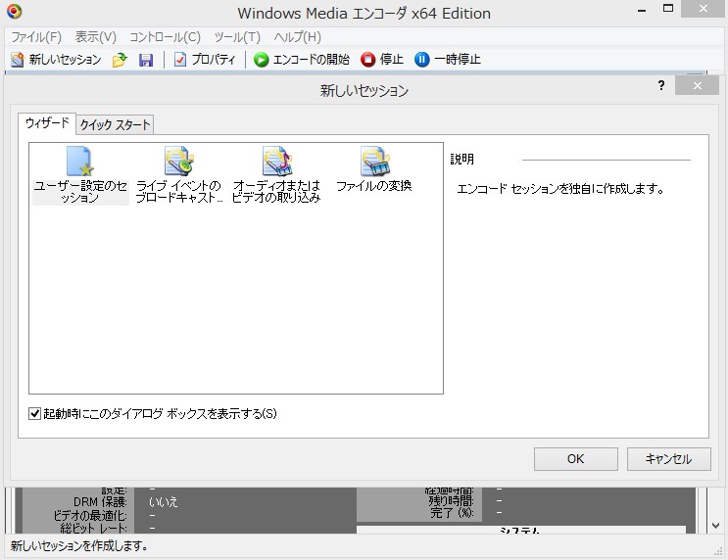Click the 総ビット レート label
This screenshot has width=728, height=560.
coord(93,528)
